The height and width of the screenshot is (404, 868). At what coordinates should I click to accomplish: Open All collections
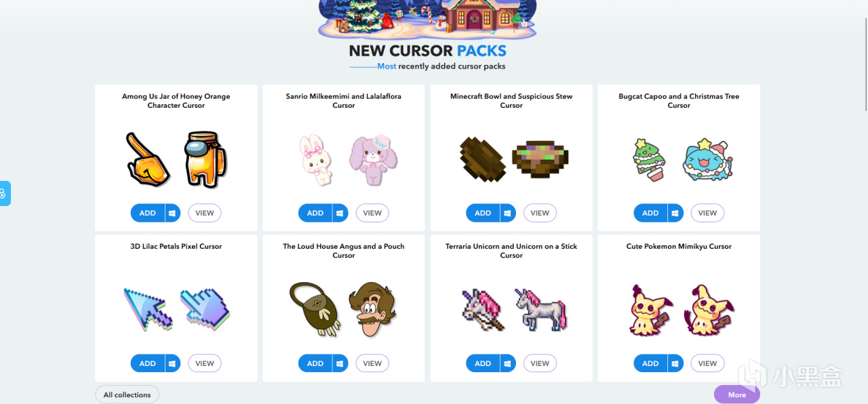click(127, 395)
